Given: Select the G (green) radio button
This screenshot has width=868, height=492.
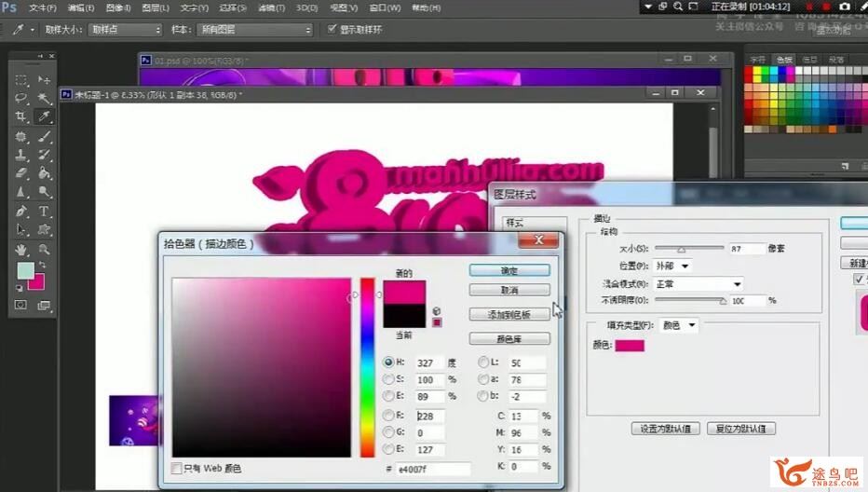Looking at the screenshot, I should coord(388,431).
